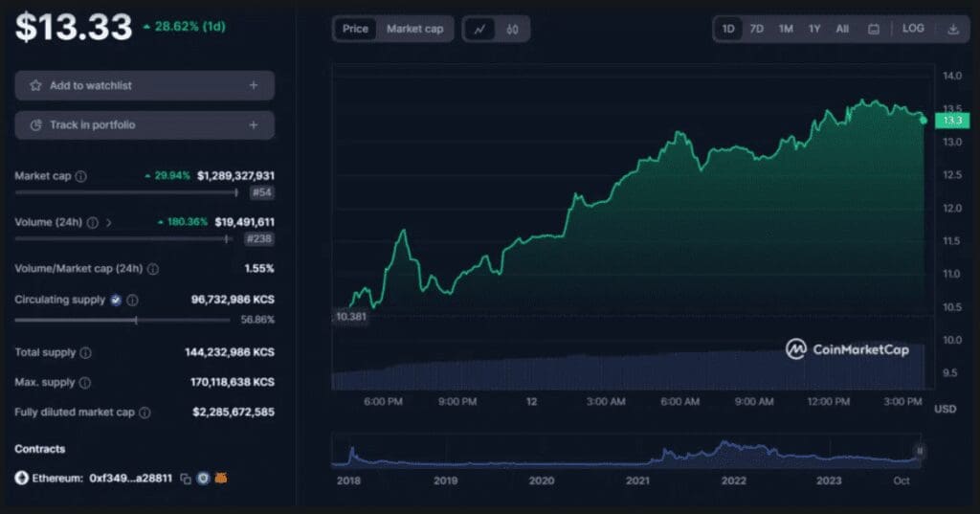Toggle LOG scale on chart
Screen dimensions: 980x514
pos(913,28)
